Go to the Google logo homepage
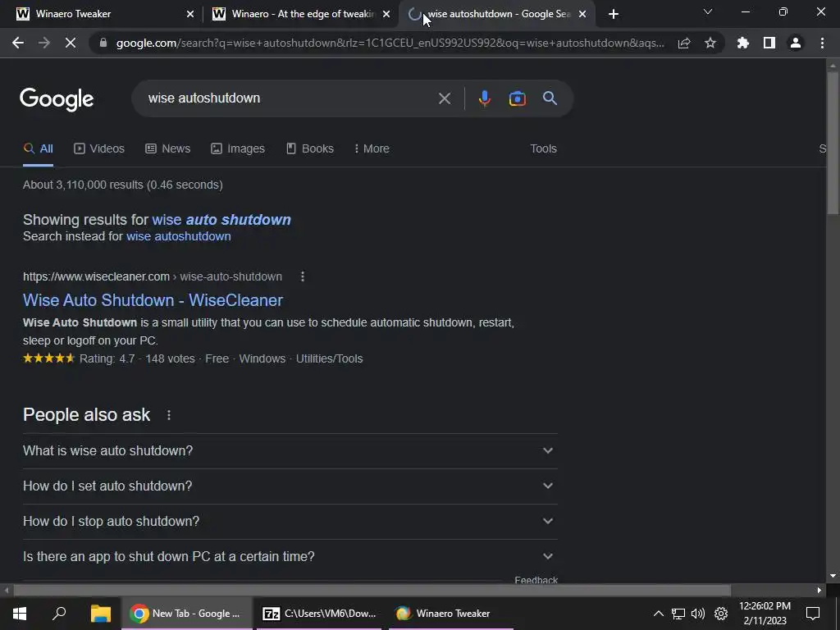 (x=57, y=99)
